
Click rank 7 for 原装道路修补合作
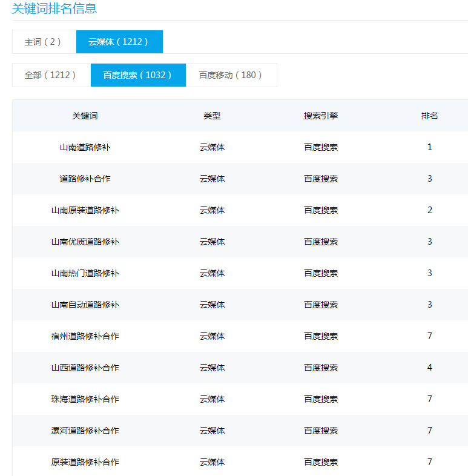click(429, 462)
